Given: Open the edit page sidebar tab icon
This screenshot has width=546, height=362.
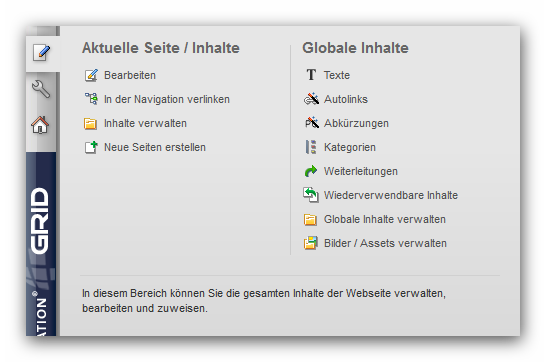Looking at the screenshot, I should coord(41,53).
